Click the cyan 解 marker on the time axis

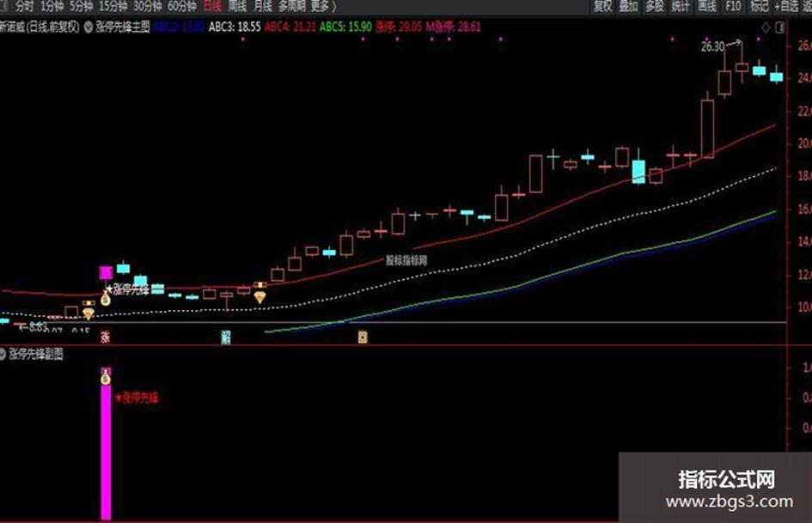point(226,338)
